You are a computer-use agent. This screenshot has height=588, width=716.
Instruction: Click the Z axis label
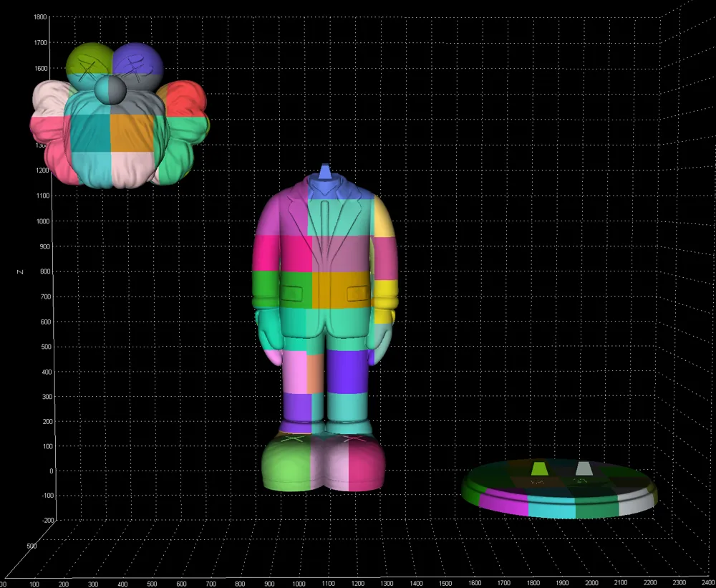(19, 272)
